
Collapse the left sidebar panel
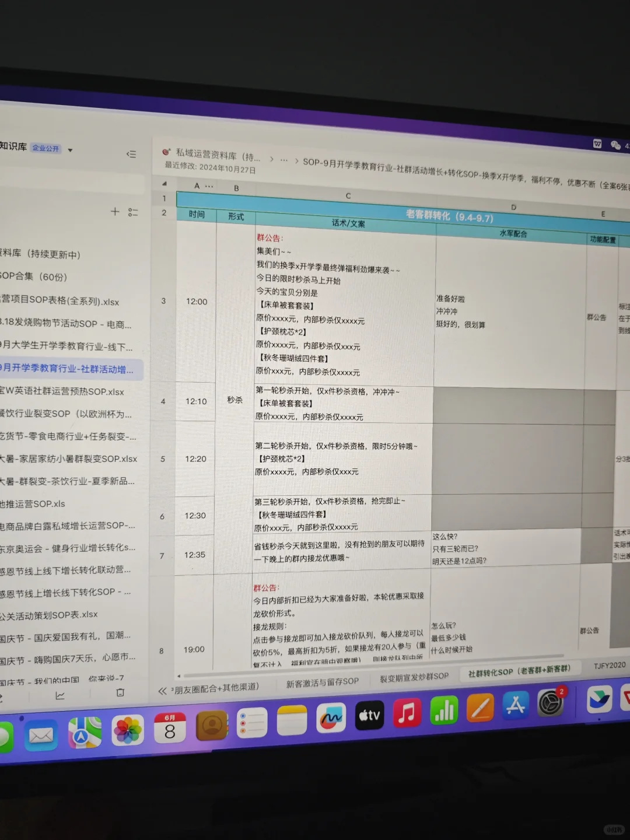(131, 154)
